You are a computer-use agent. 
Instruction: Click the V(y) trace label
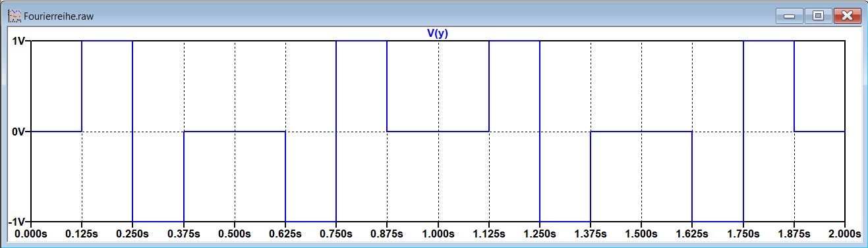click(437, 33)
